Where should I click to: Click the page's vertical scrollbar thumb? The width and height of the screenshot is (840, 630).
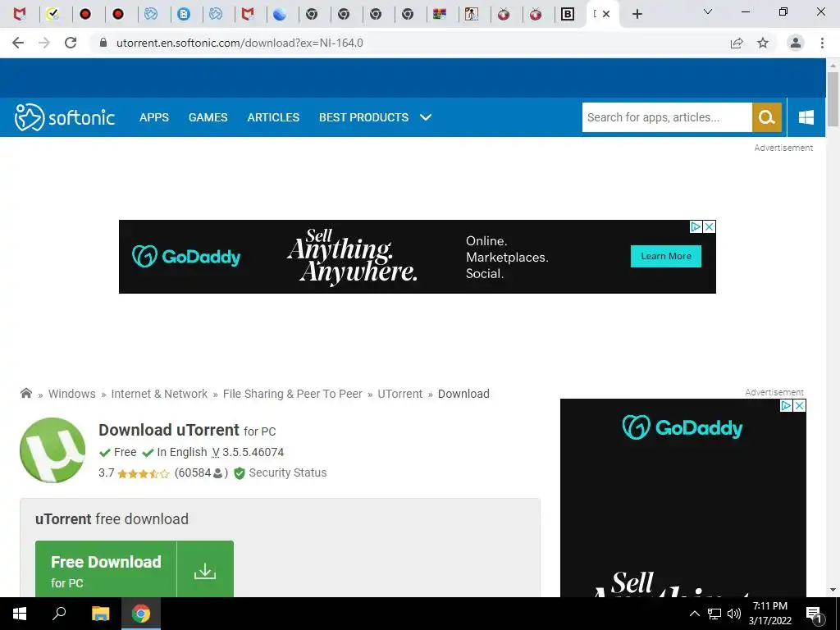pos(833,99)
